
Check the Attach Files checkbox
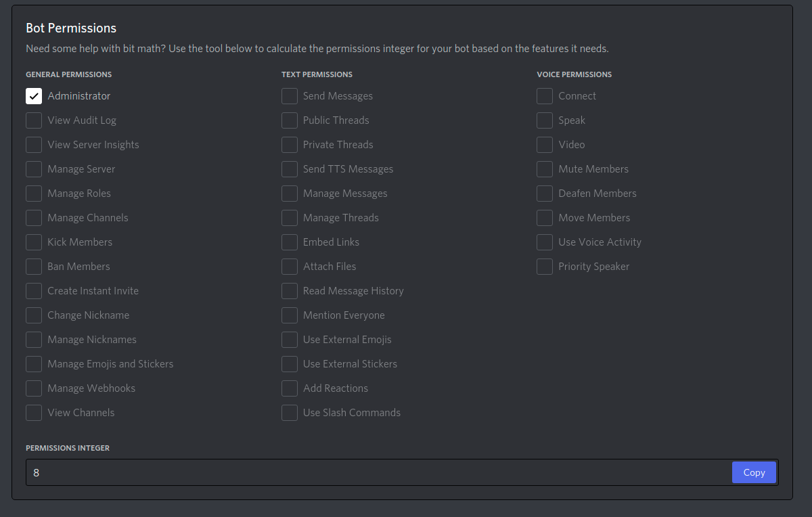click(290, 267)
